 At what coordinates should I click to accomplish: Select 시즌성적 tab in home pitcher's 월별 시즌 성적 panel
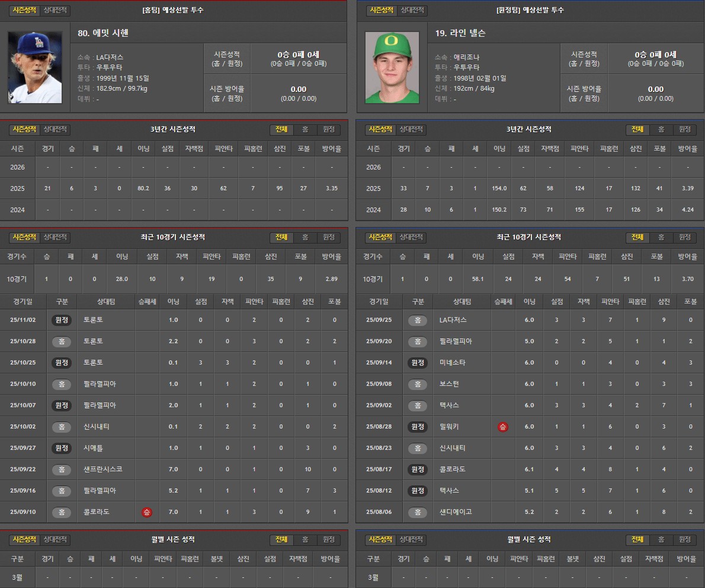tap(24, 539)
